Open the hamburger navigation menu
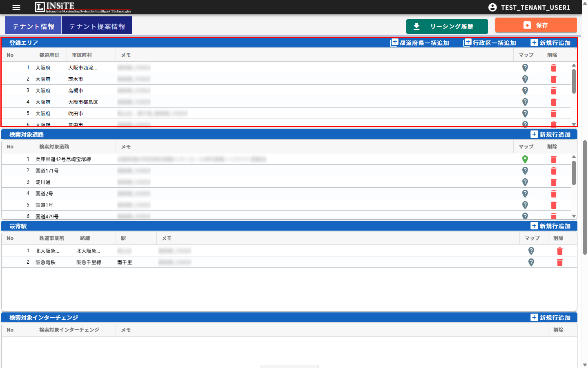 (x=16, y=7)
